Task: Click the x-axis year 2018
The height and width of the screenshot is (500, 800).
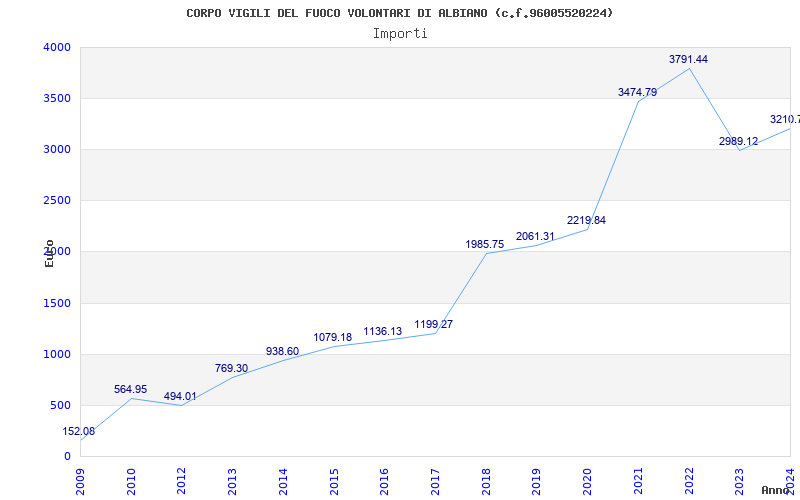Action: pyautogui.click(x=486, y=481)
